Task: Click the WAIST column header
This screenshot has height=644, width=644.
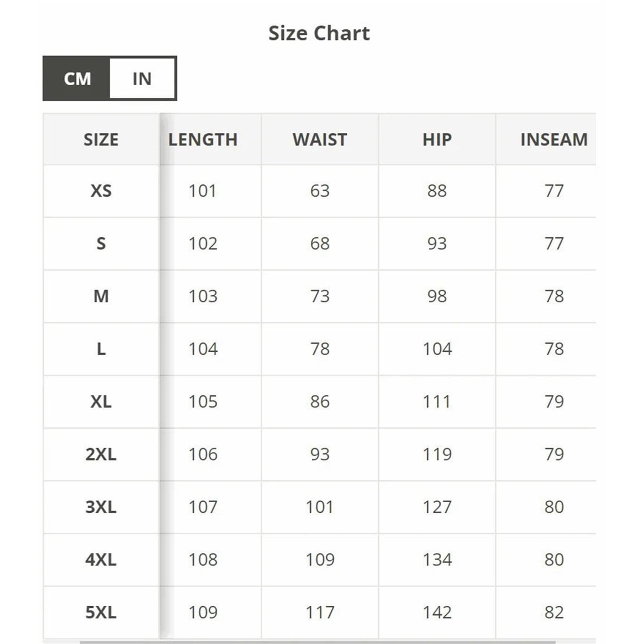Action: click(320, 139)
